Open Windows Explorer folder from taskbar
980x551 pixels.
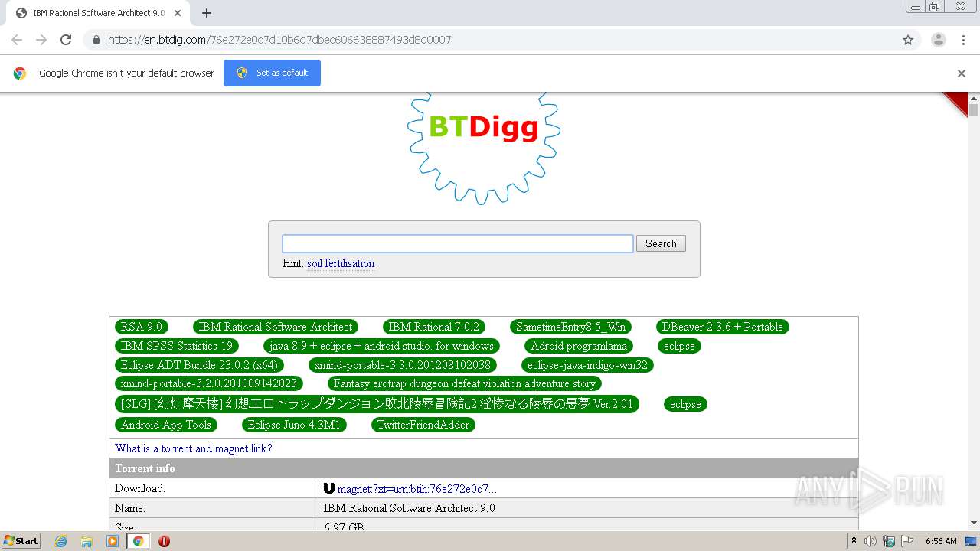[x=87, y=541]
